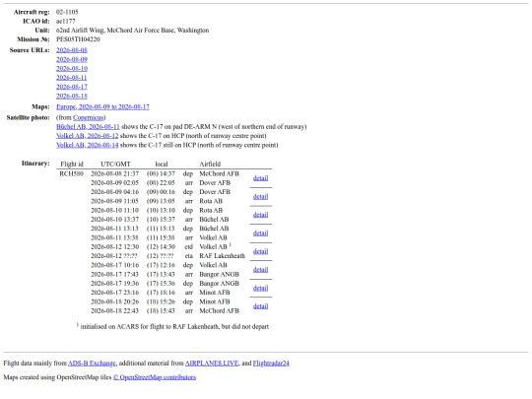Viewport: 532px width, 399px height.
Task: Open Volkel AB 2026-08-12 satellite photo
Action: pos(88,136)
